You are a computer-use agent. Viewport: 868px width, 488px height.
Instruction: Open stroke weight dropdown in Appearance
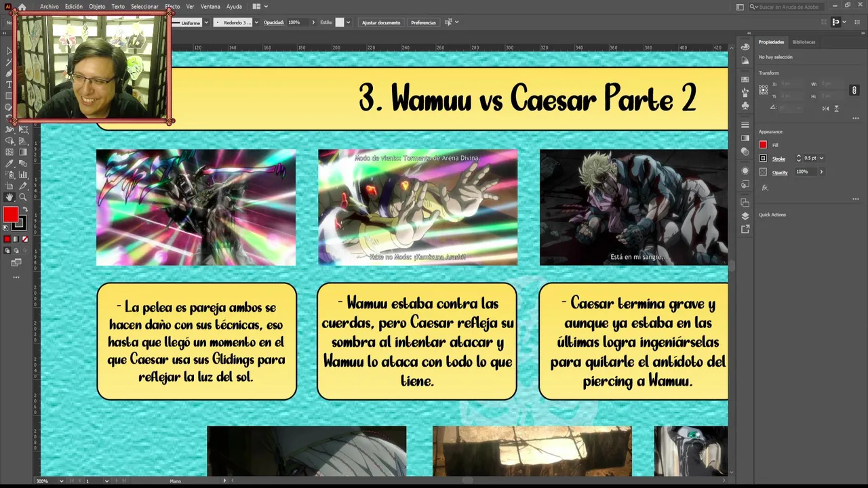click(821, 158)
